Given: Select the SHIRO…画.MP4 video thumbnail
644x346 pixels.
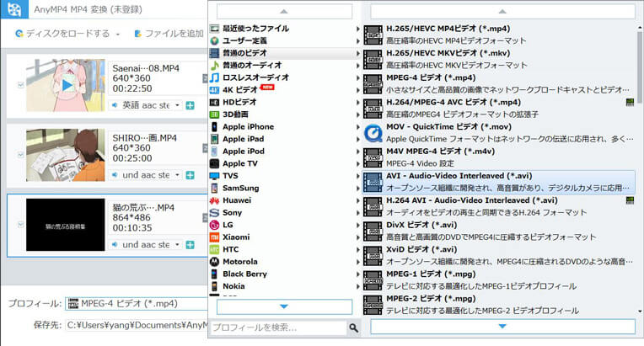Looking at the screenshot, I should (x=66, y=155).
